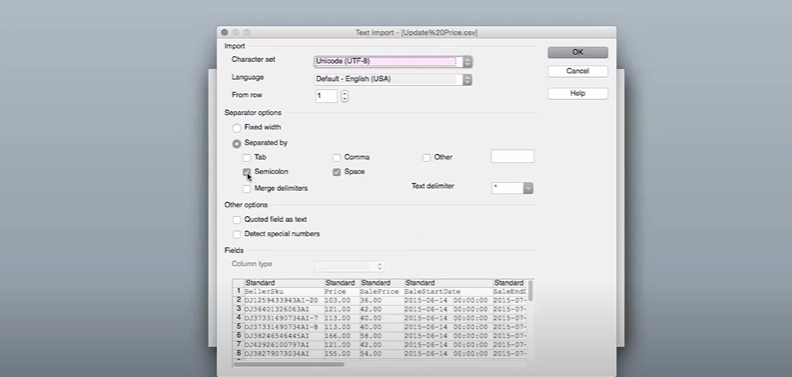Enable Detect special numbers
This screenshot has width=792, height=377.
[x=236, y=234]
